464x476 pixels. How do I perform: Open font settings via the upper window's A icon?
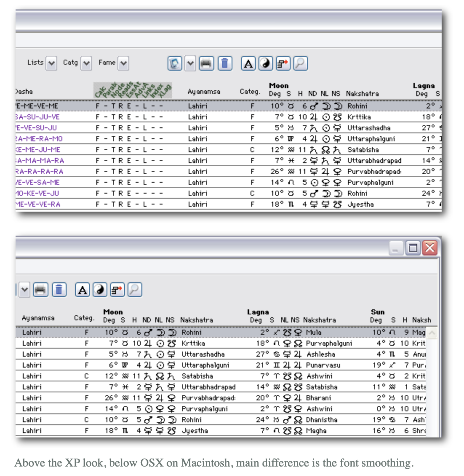pyautogui.click(x=248, y=64)
